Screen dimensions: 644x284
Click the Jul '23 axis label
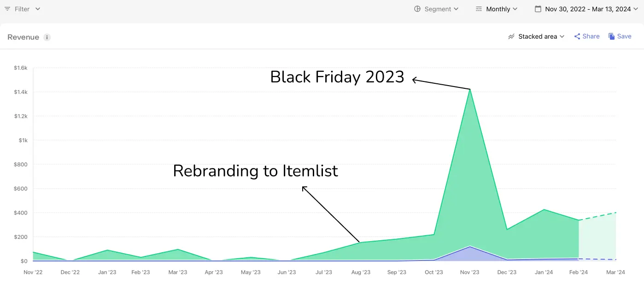tap(324, 272)
